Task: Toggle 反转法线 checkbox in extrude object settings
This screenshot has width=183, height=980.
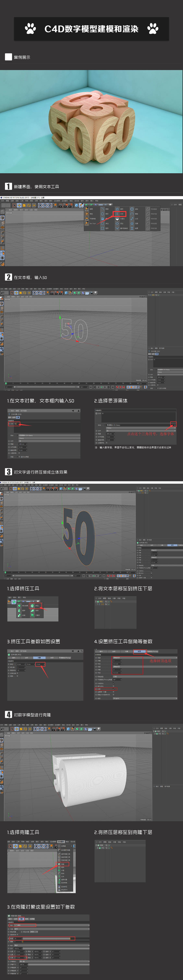Action: (x=17, y=673)
